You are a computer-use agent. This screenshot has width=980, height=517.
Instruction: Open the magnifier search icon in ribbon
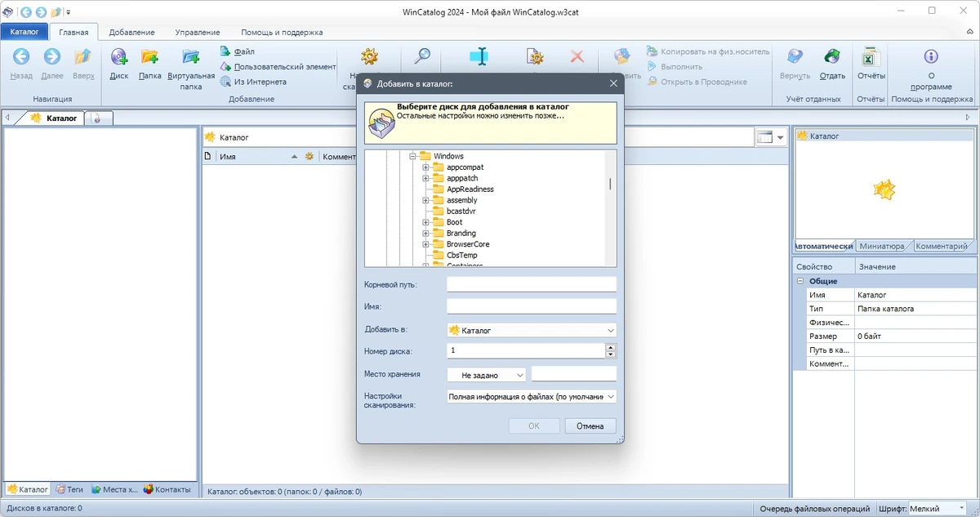[422, 56]
